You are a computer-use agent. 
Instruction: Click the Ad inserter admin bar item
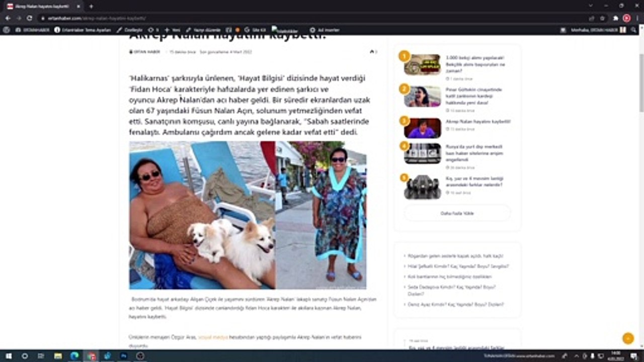tap(324, 30)
